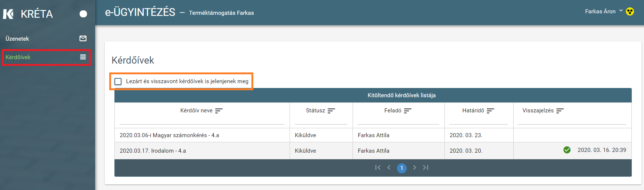Open Üzenetek envelope icon
Image resolution: width=644 pixels, height=190 pixels.
83,38
